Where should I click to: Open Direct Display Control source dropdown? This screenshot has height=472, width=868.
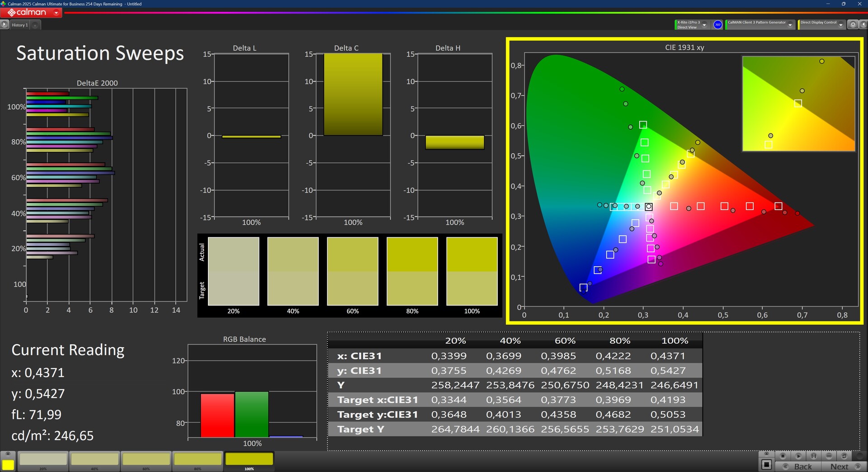840,25
